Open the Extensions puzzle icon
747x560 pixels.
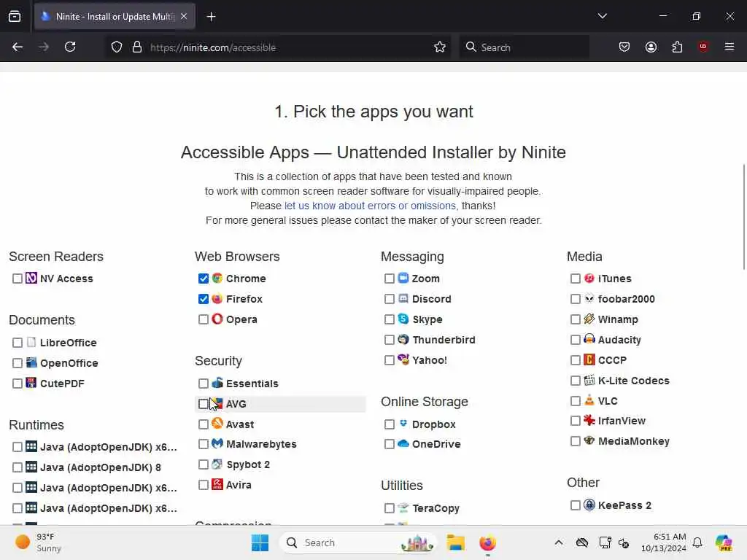click(x=677, y=47)
